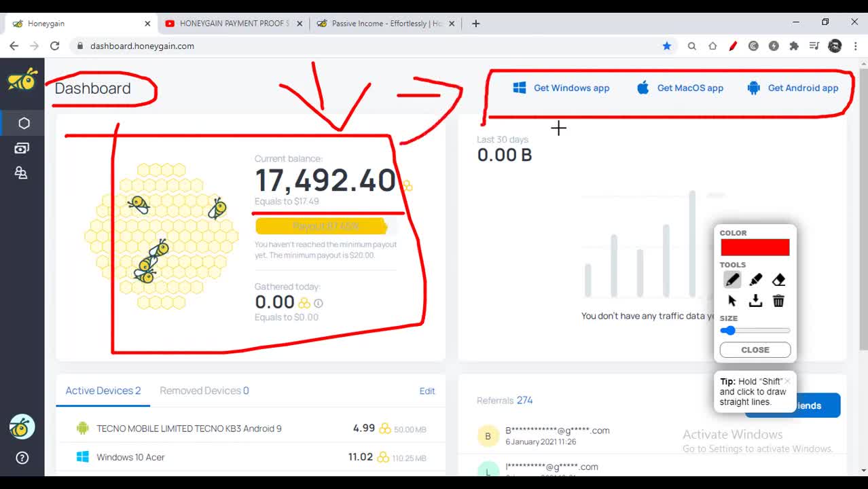868x489 pixels.
Task: Switch to Removed Devices tab
Action: (204, 391)
